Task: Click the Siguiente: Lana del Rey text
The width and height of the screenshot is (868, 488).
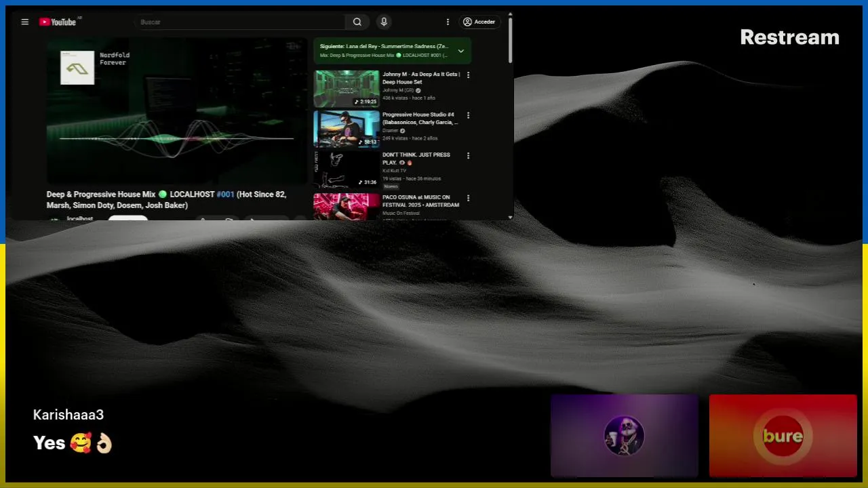Action: pyautogui.click(x=384, y=46)
